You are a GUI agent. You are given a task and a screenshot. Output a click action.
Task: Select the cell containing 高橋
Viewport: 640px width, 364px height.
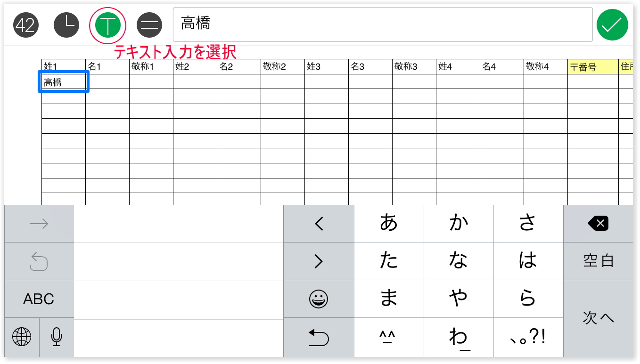click(64, 82)
